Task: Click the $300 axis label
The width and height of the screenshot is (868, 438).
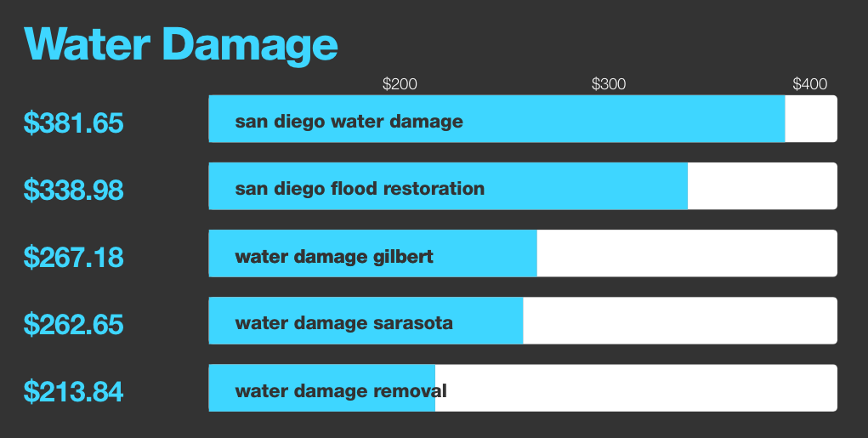Action: point(609,84)
